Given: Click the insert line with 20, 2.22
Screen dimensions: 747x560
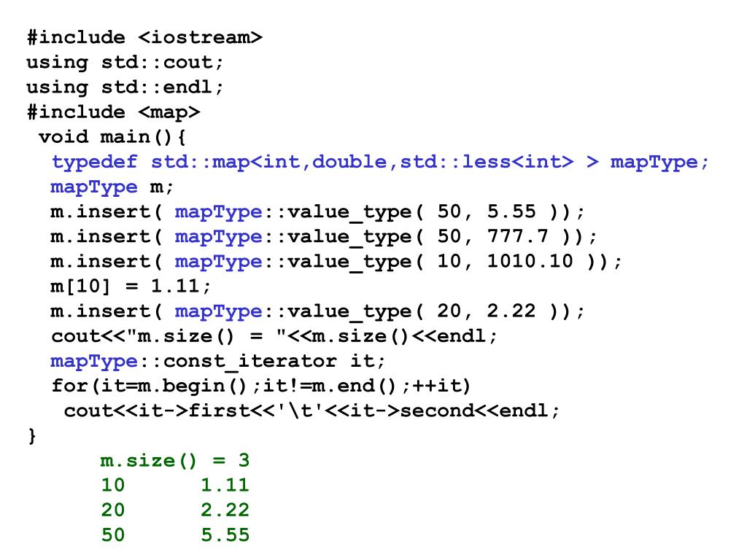Looking at the screenshot, I should click(317, 311).
